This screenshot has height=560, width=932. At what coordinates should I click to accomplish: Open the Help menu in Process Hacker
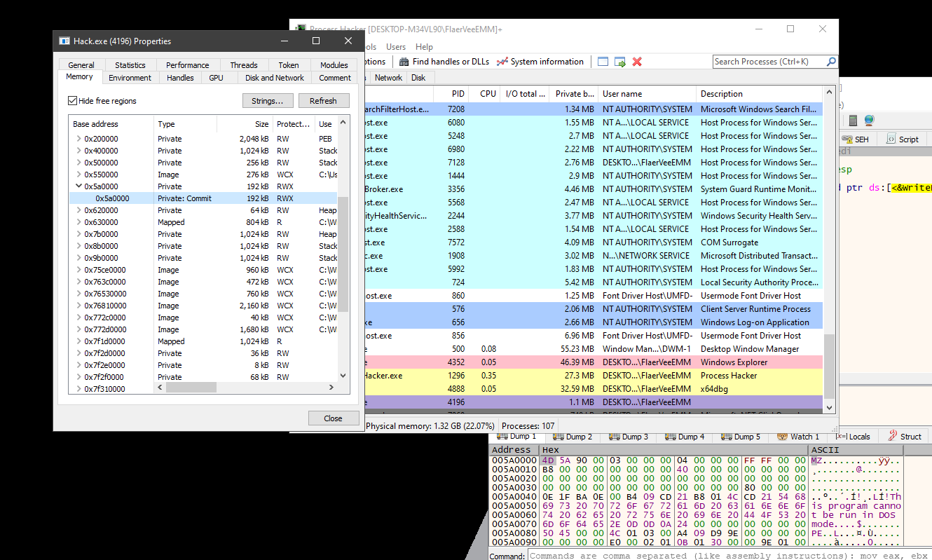424,47
